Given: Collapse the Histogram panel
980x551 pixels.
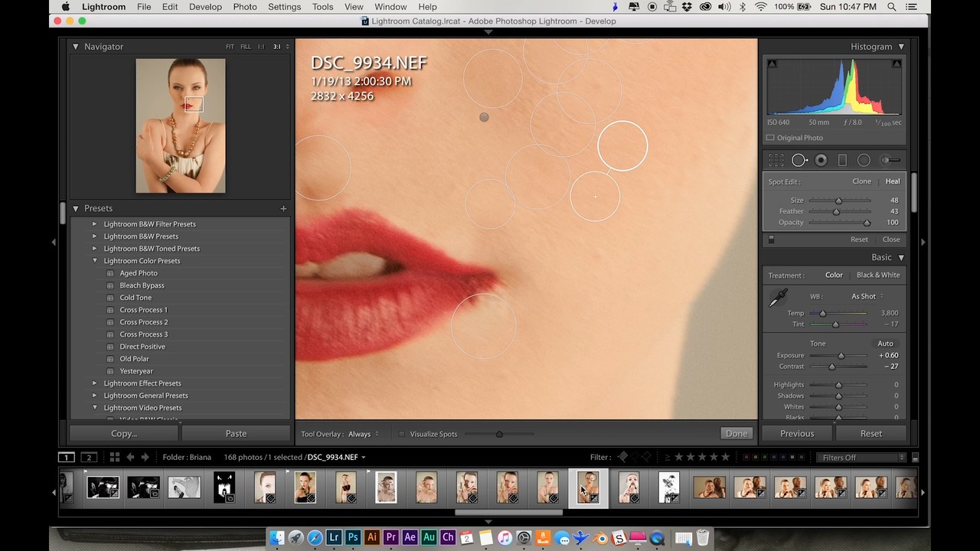Looking at the screenshot, I should [x=901, y=47].
